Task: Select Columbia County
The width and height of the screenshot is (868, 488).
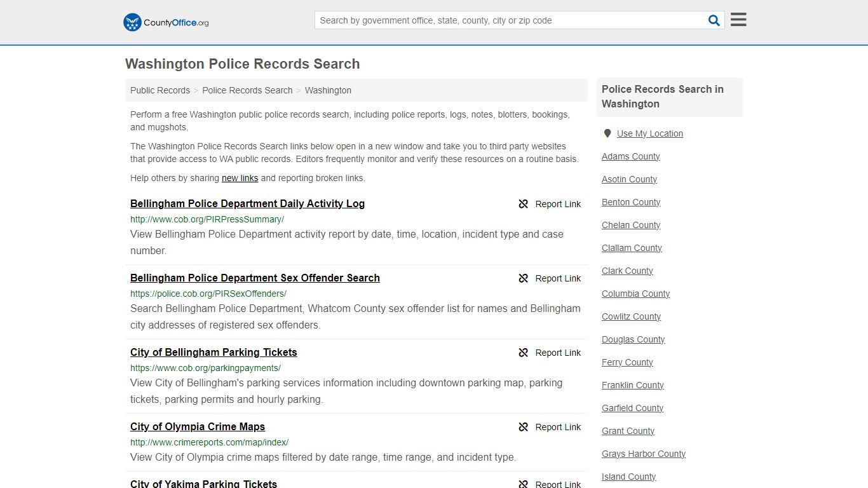Action: pos(635,294)
